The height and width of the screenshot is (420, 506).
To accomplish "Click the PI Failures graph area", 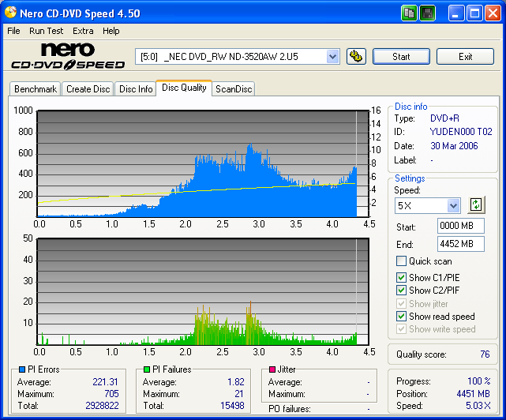I will [203, 292].
